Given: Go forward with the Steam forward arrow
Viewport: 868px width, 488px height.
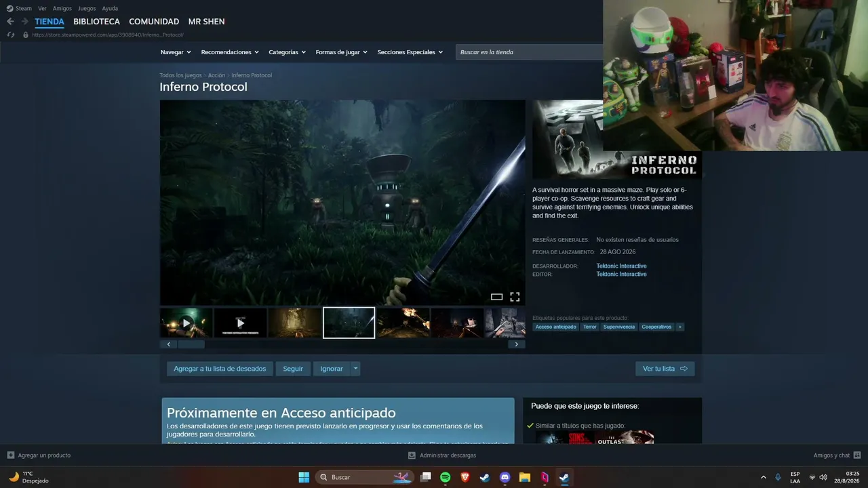Looking at the screenshot, I should click(24, 21).
